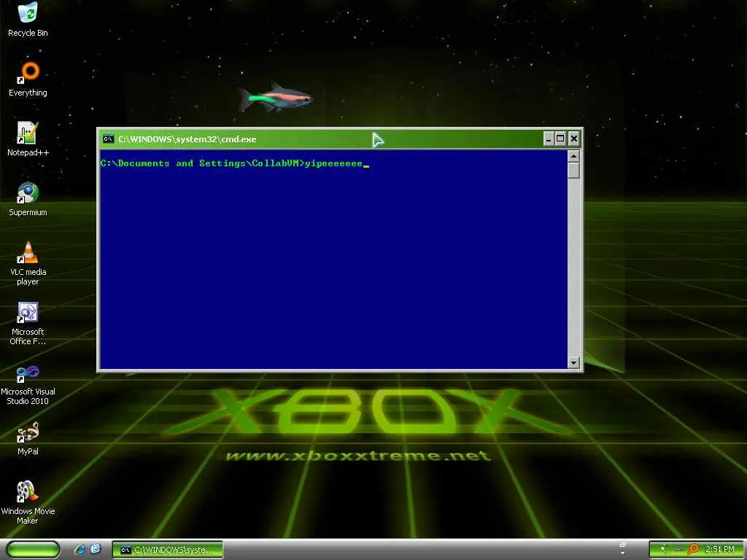Click the second quick launch icon beside Internet Explorer
Viewport: 747px width, 560px height.
96,550
